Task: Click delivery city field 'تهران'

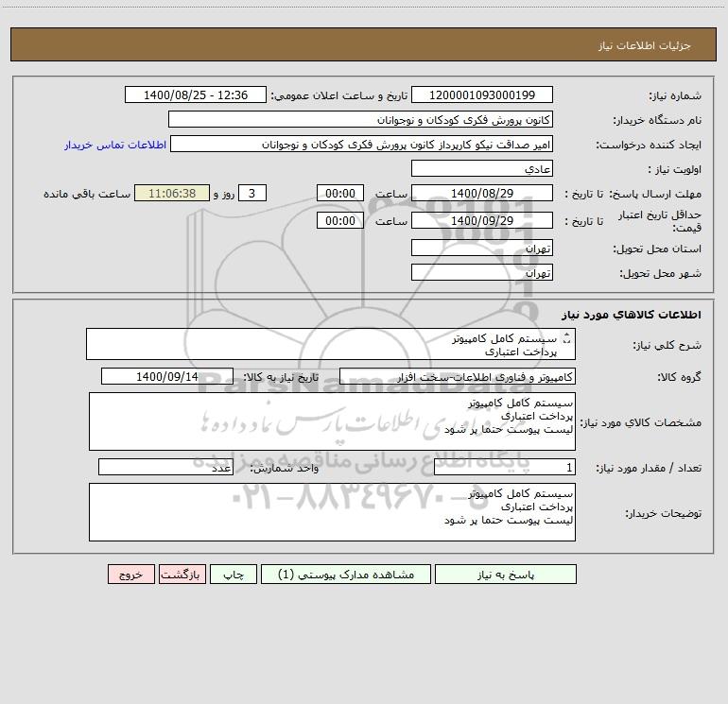Action: click(x=482, y=272)
